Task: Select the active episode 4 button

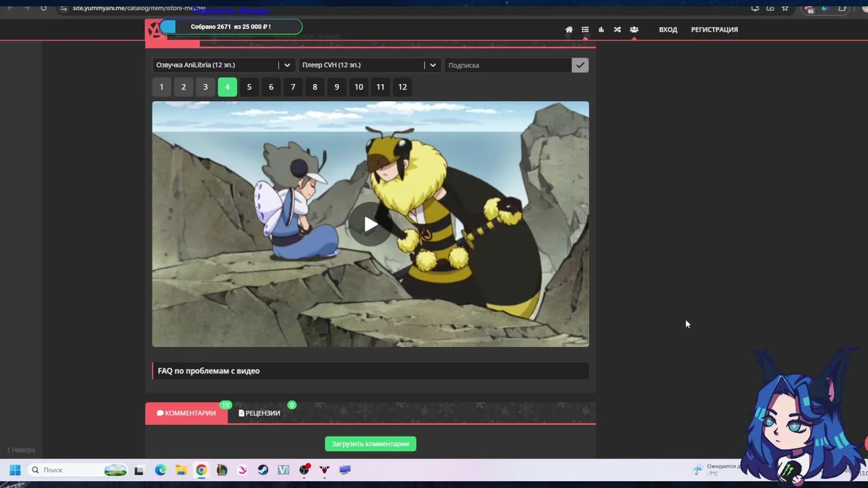Action: (x=227, y=87)
